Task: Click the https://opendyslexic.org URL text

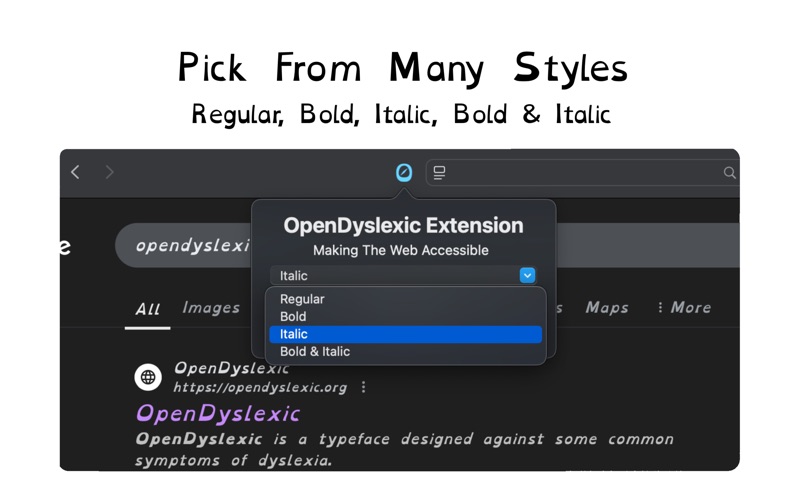Action: point(260,388)
